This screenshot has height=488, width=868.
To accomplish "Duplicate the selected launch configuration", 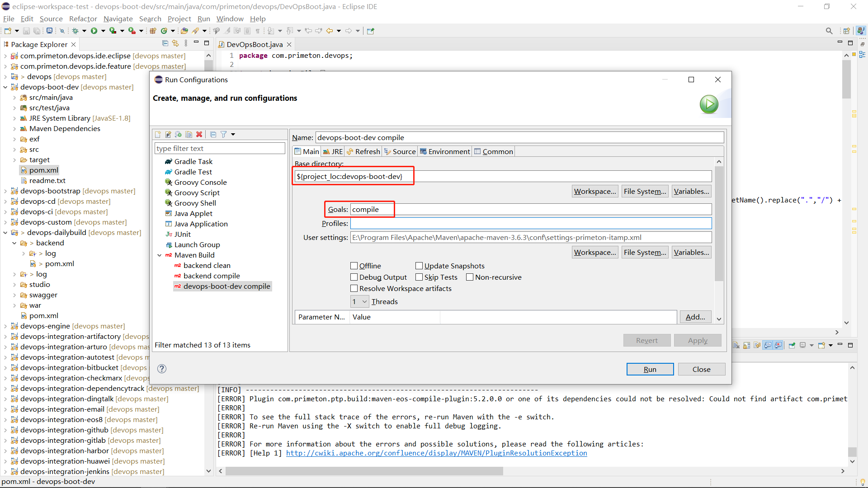I will (x=189, y=134).
